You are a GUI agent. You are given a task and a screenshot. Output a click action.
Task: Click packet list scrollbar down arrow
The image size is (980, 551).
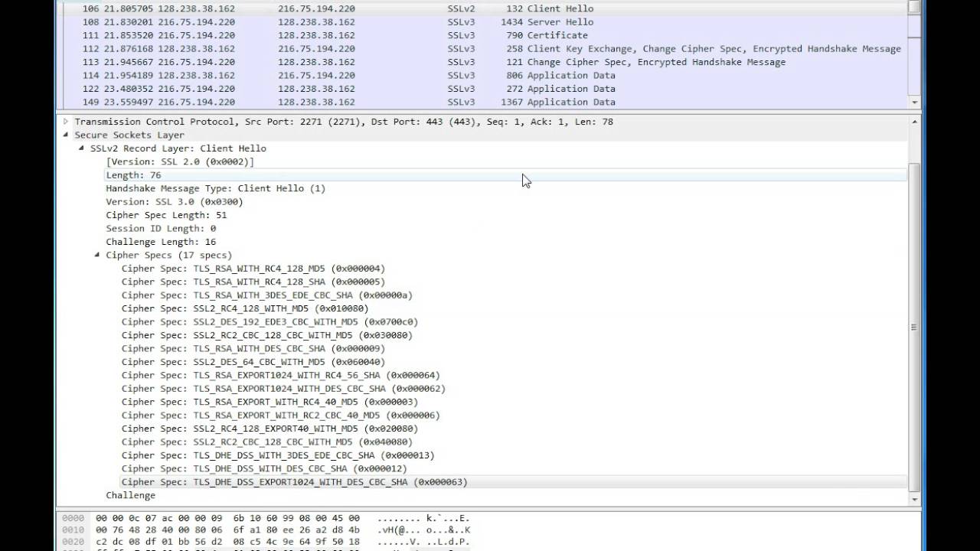pyautogui.click(x=914, y=102)
